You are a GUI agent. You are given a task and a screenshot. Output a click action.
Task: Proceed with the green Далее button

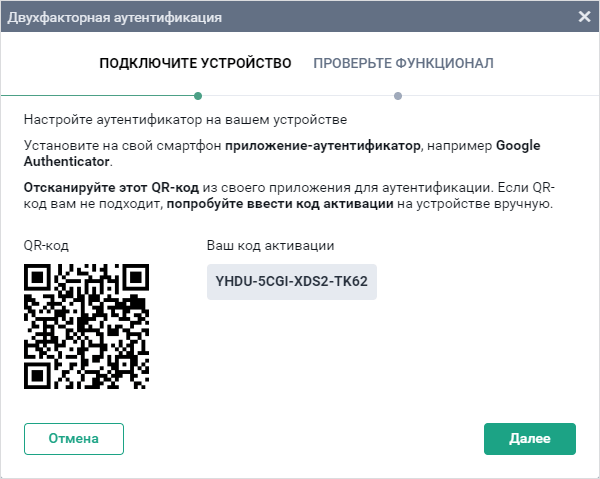pos(529,438)
